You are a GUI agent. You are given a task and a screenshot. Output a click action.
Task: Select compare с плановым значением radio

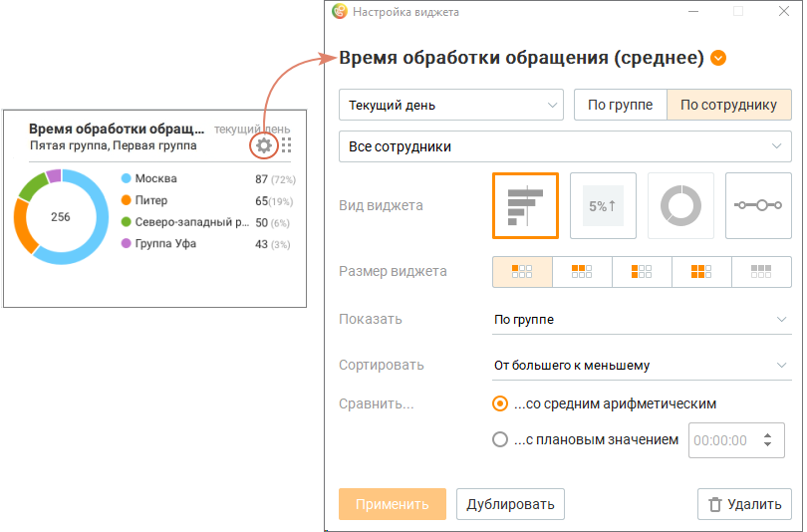[500, 440]
